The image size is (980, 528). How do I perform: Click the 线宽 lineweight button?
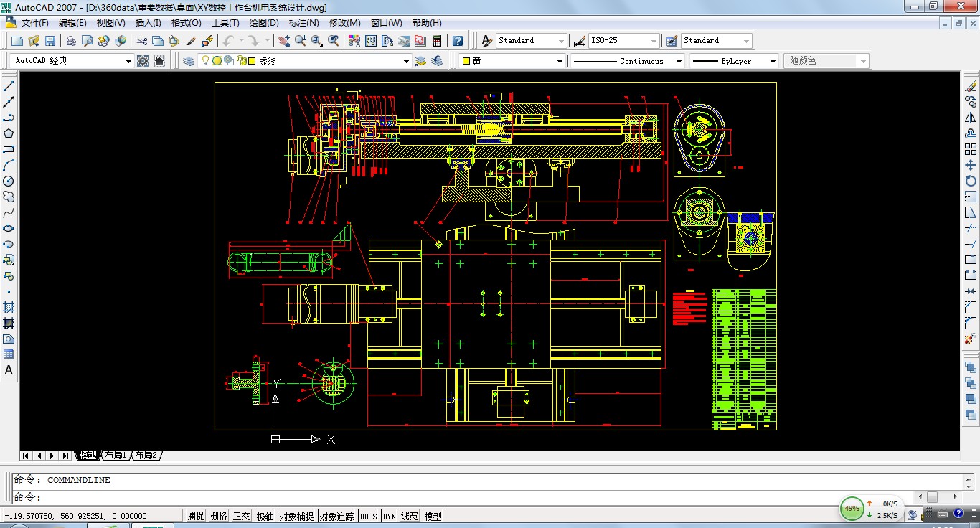[x=410, y=516]
